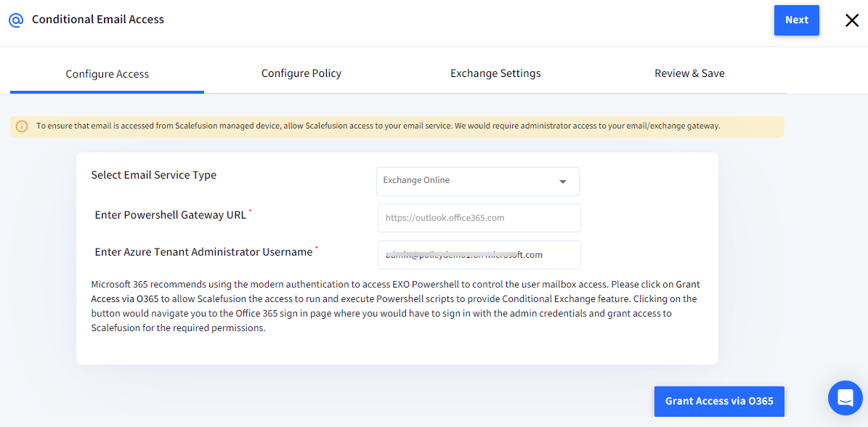Open the Email Service Type dropdown

click(x=478, y=182)
